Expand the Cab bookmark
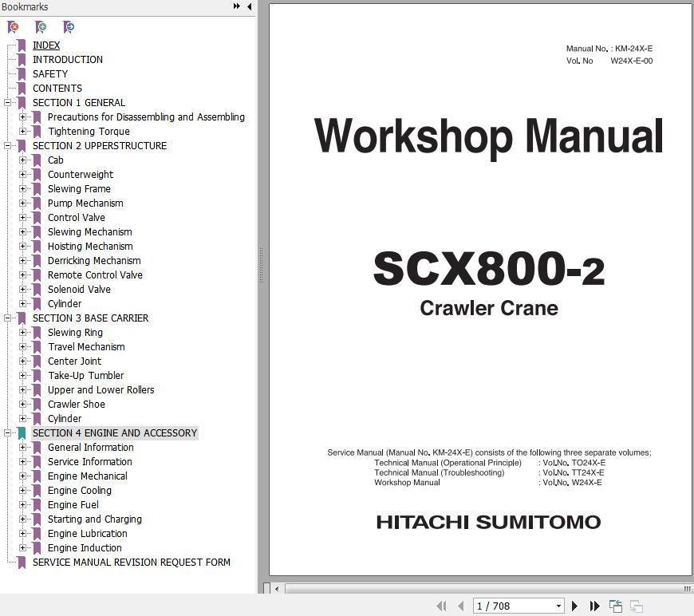Screen dimensions: 694x616 coord(22,160)
